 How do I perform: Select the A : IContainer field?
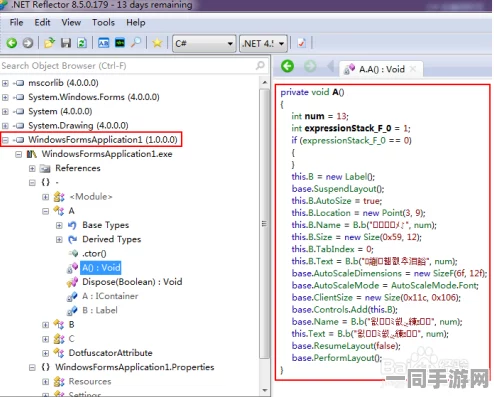[x=110, y=296]
